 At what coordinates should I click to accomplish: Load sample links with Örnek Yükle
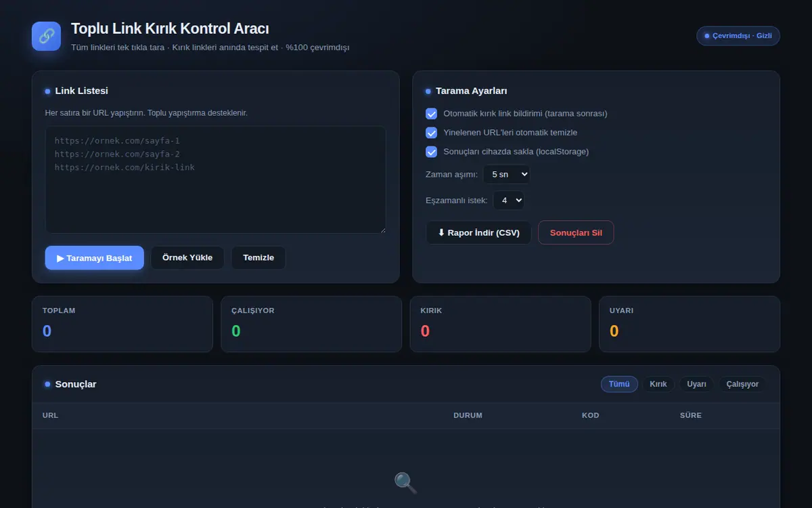[187, 257]
